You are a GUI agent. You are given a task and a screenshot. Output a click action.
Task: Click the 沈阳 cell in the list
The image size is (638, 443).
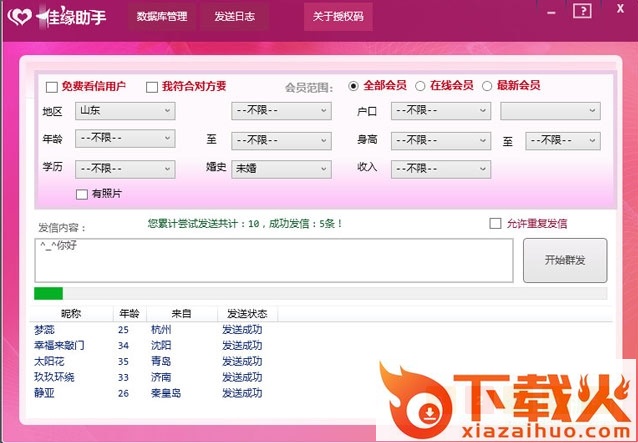pyautogui.click(x=161, y=345)
